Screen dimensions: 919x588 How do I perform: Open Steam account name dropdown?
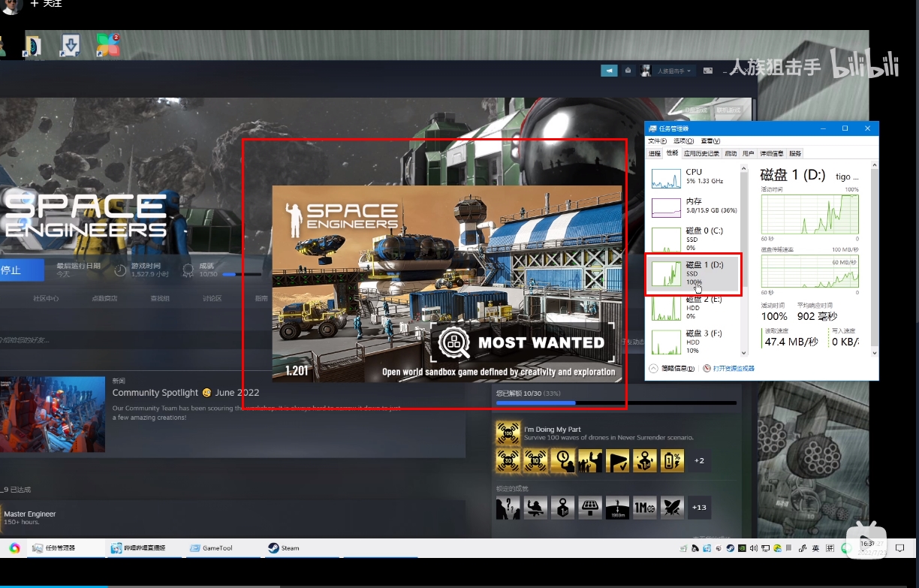[673, 71]
